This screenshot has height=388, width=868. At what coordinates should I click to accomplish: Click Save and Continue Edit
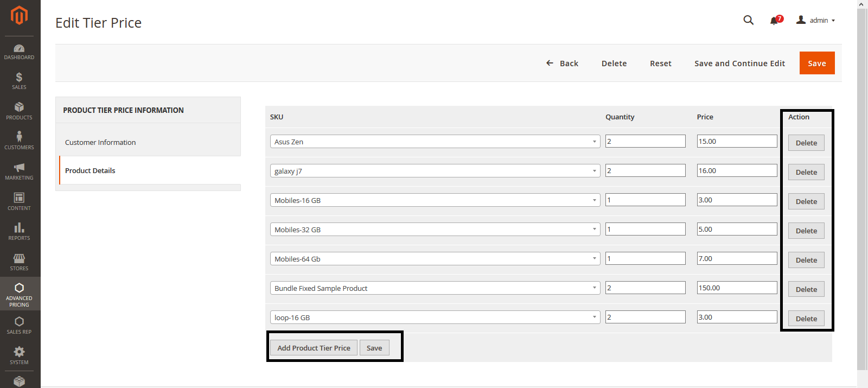pos(739,63)
